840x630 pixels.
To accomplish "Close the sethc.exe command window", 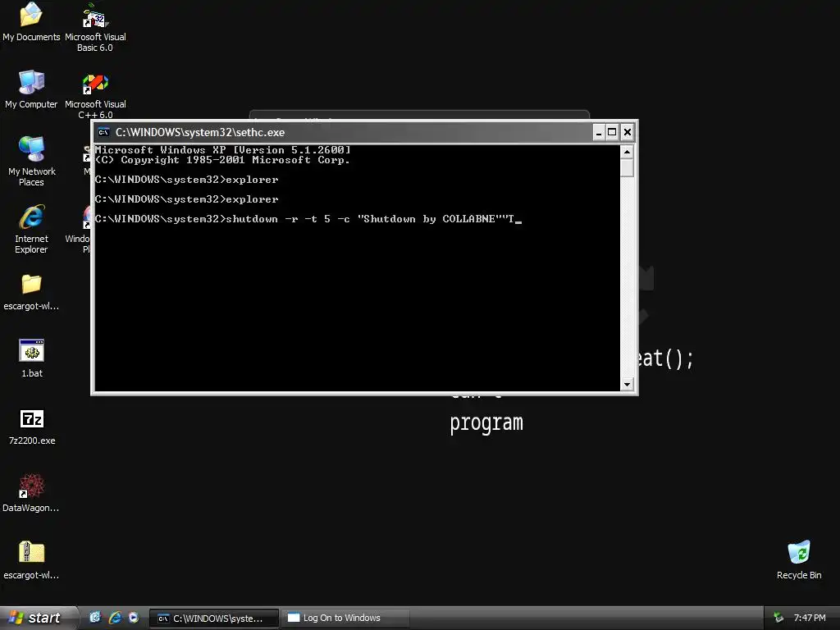I will click(628, 132).
